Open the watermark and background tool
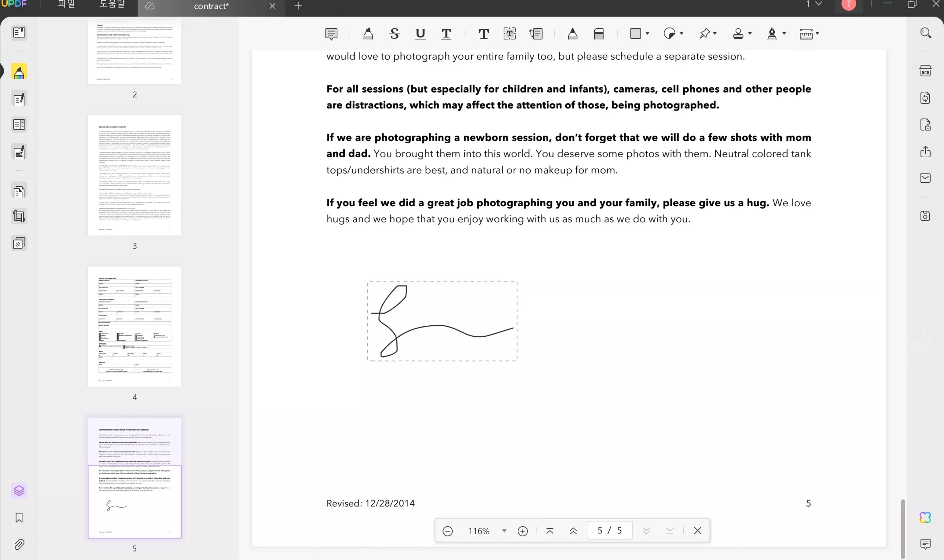 click(x=19, y=244)
